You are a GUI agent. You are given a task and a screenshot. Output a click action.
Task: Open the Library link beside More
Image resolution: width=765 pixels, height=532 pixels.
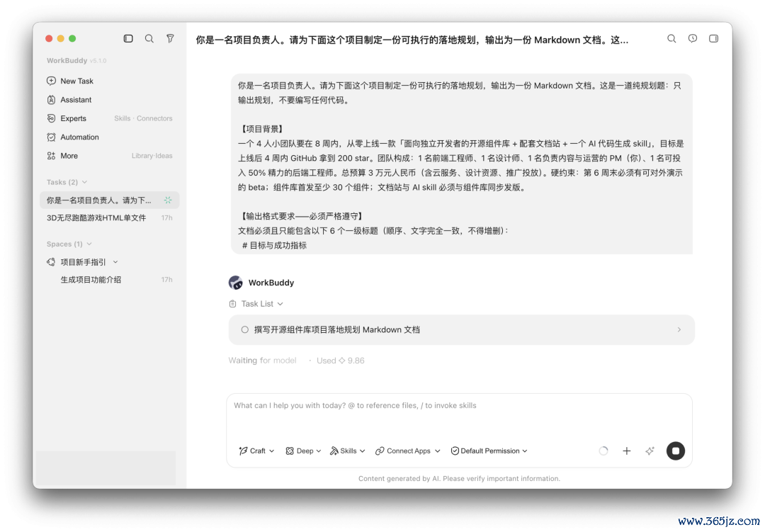tap(142, 156)
